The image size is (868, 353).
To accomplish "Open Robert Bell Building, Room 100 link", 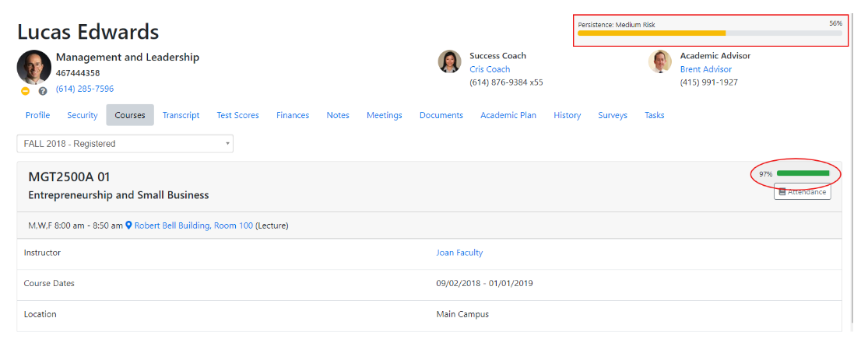I will (194, 225).
